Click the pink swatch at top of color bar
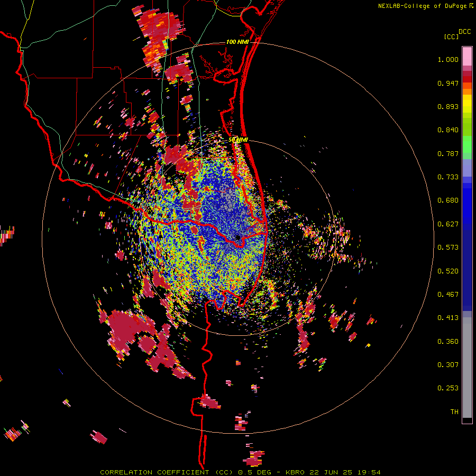 467,56
